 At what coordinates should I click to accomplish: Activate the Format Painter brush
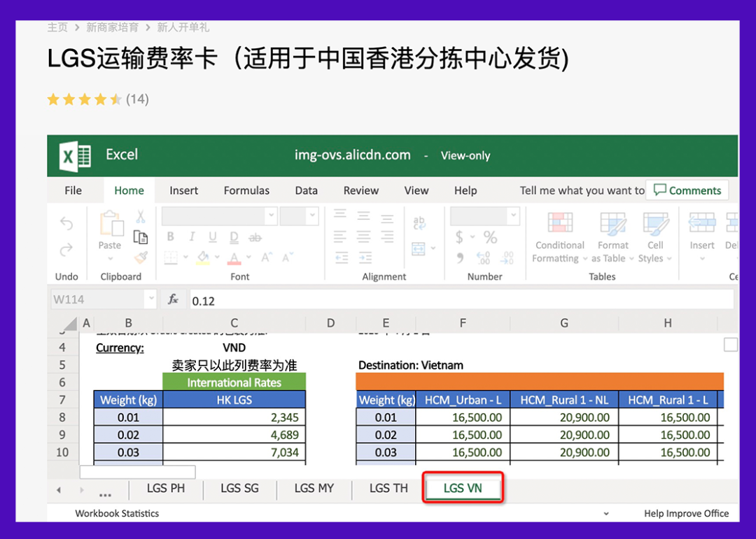(141, 258)
